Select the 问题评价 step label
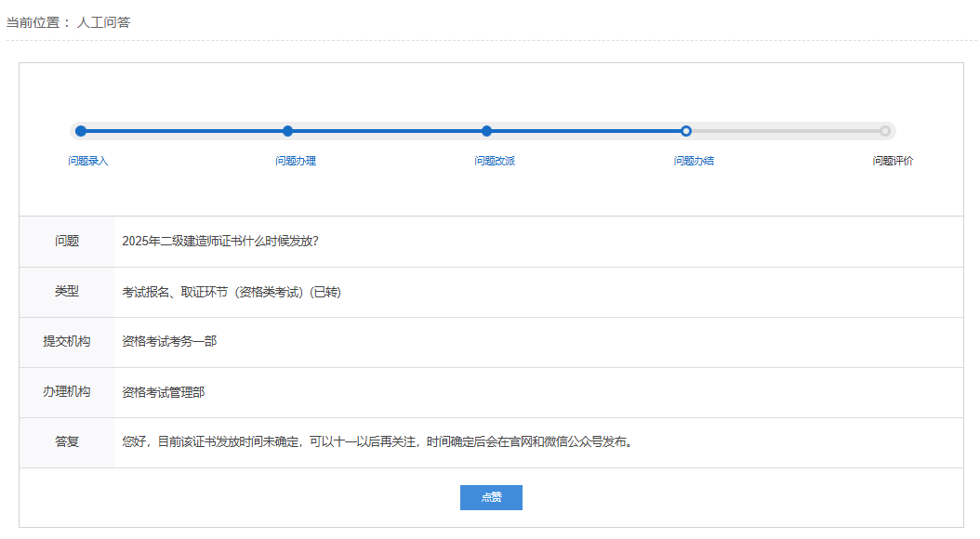This screenshot has height=539, width=980. (x=893, y=161)
